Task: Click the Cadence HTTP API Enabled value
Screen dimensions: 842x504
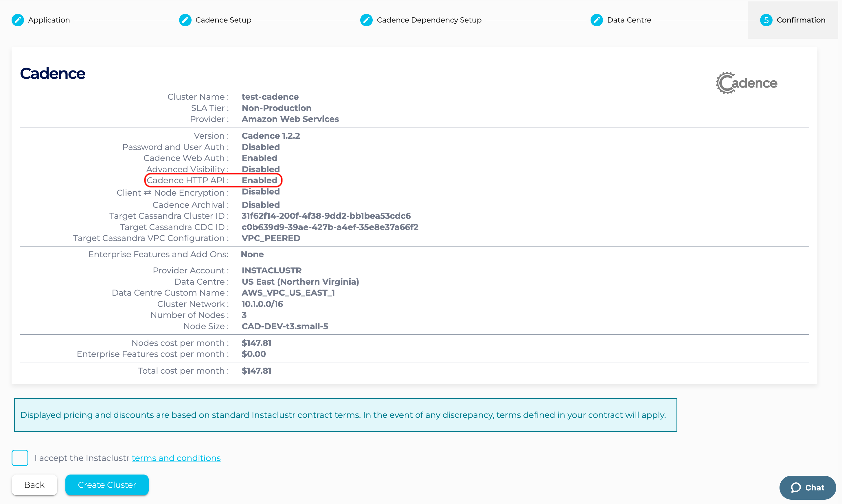Action: pyautogui.click(x=259, y=180)
